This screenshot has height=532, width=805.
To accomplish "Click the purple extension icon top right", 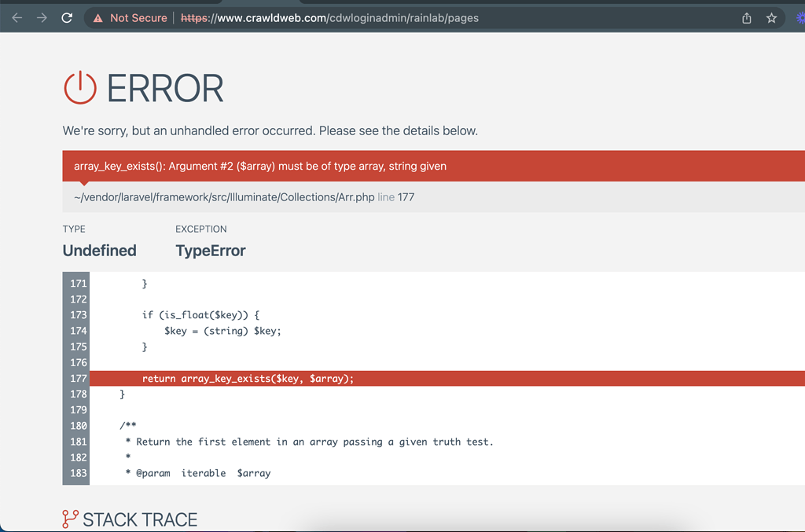I will click(x=801, y=17).
